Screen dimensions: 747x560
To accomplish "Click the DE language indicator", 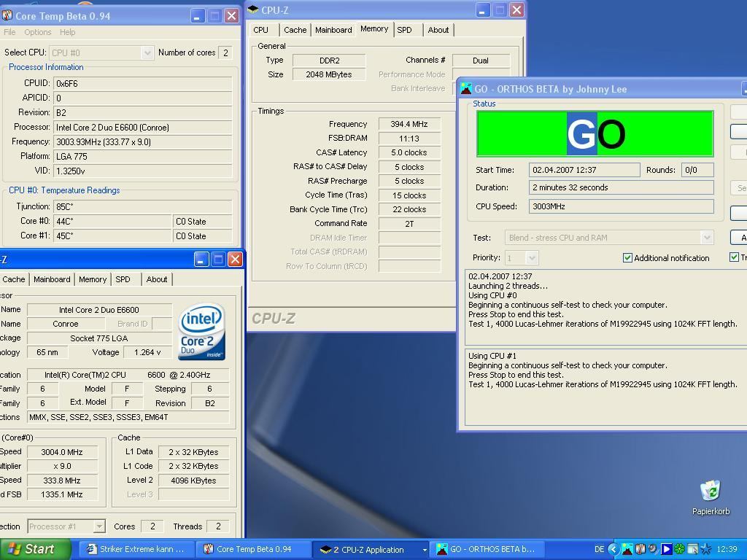I will coord(600,549).
